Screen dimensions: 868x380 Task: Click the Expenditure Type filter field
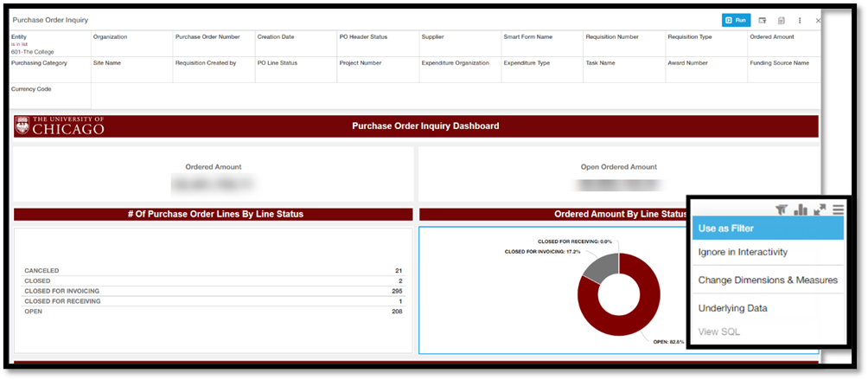(x=542, y=70)
